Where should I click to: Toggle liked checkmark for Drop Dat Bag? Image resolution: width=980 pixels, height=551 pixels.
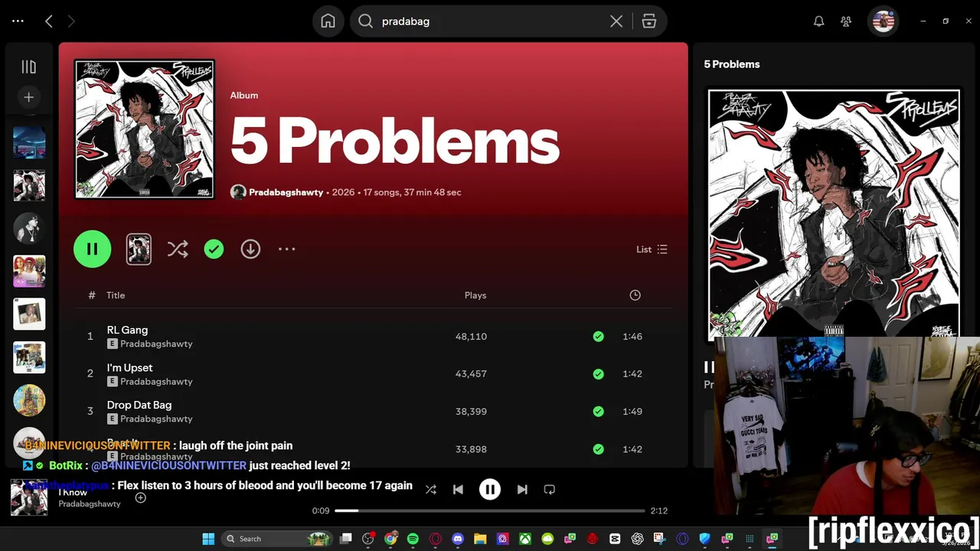coord(598,411)
